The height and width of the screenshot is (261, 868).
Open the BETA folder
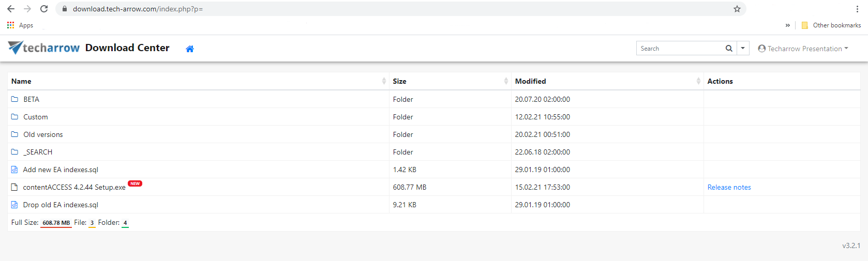coord(31,99)
